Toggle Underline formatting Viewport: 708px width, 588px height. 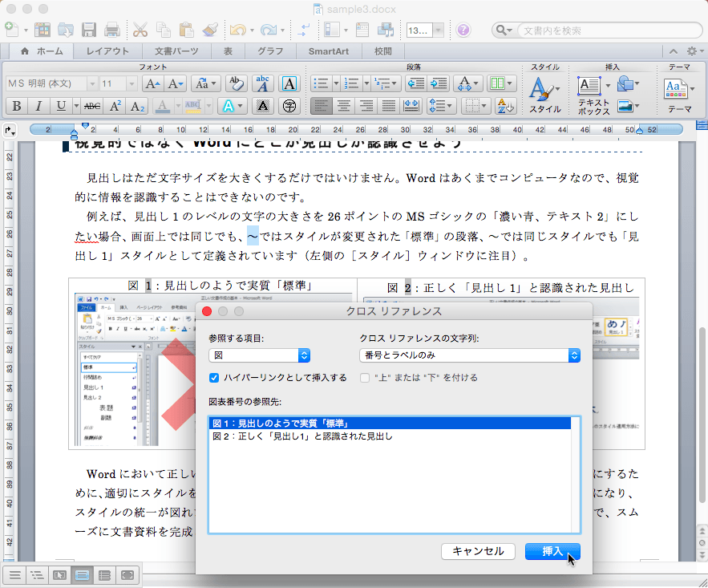click(61, 107)
